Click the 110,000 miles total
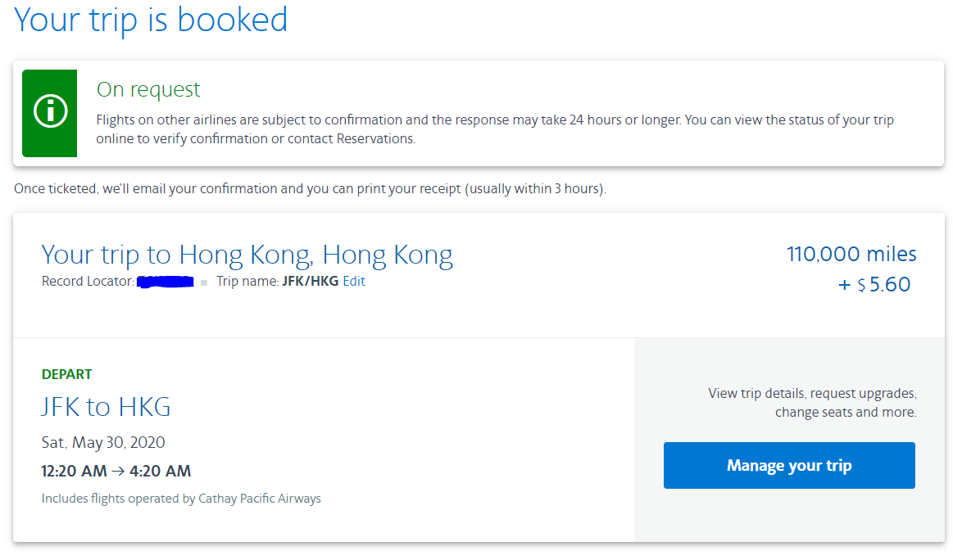The height and width of the screenshot is (560, 953). (x=851, y=254)
